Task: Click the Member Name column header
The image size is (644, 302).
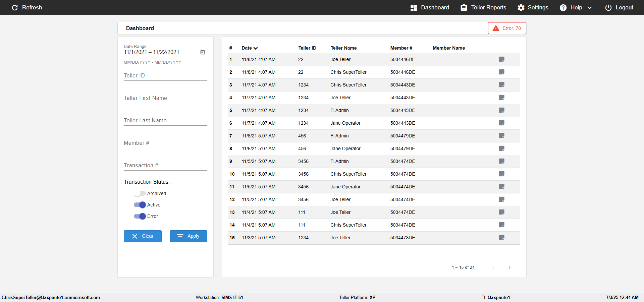Action: click(449, 48)
